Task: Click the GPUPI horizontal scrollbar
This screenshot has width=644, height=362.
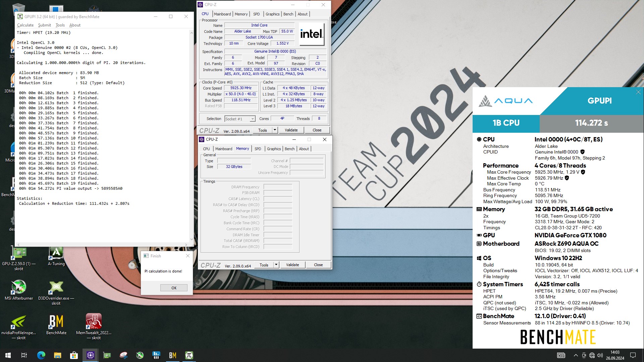Action: pos(102,244)
